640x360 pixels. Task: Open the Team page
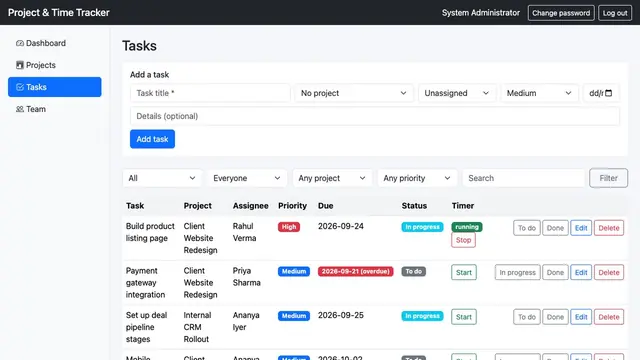tap(55, 109)
